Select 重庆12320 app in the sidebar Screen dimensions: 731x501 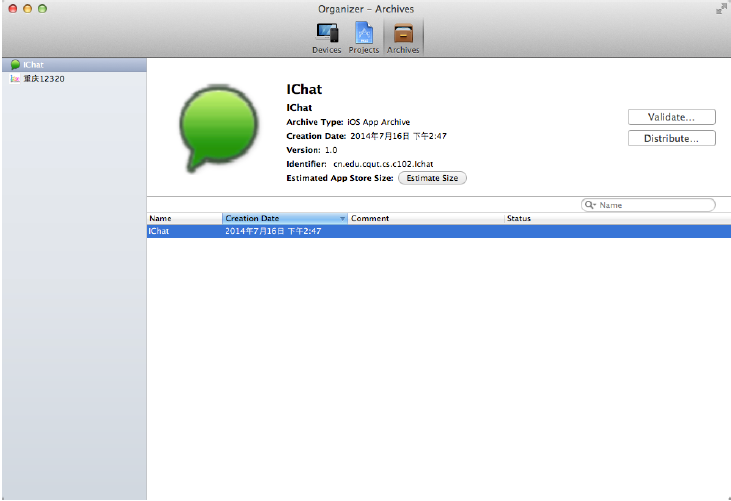tap(43, 78)
